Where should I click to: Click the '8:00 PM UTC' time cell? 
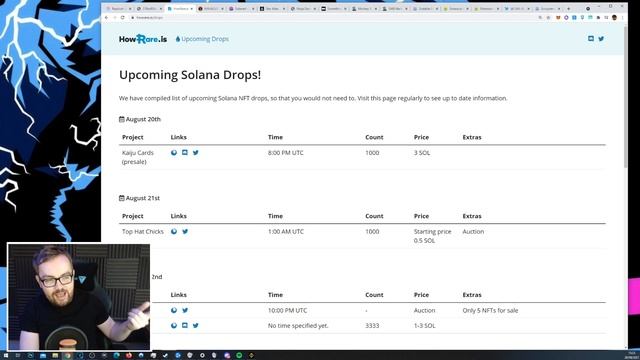(286, 153)
